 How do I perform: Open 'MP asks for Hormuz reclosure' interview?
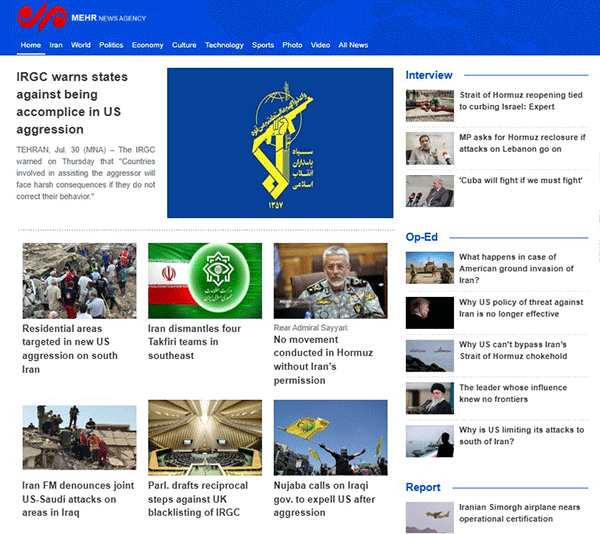tap(522, 143)
